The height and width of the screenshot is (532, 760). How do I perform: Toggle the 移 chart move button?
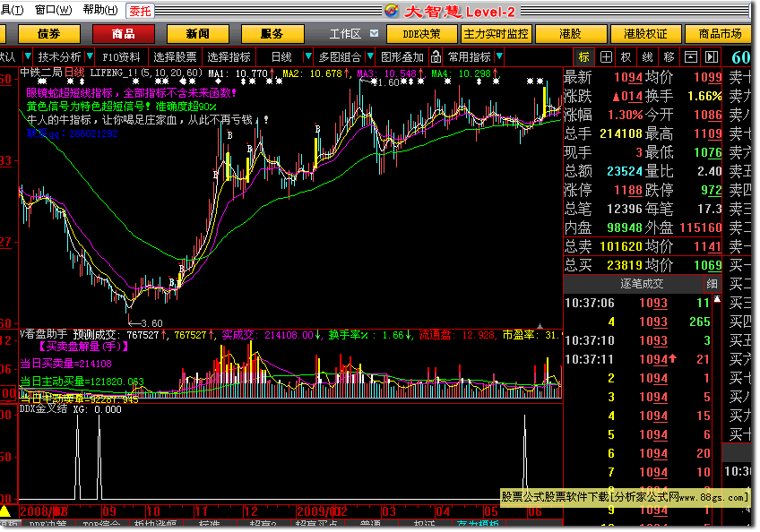point(669,57)
